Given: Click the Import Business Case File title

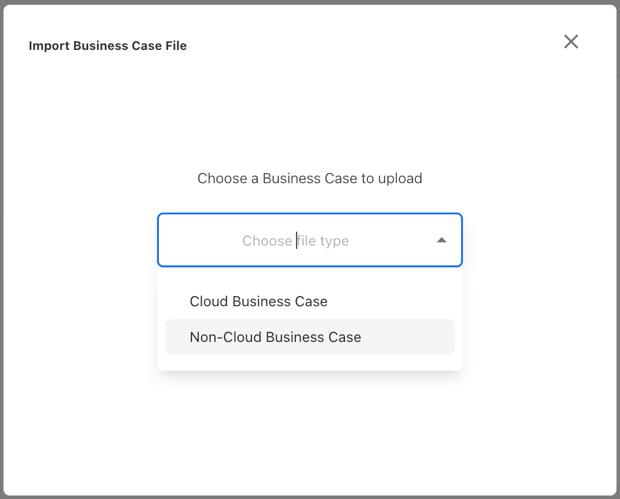Looking at the screenshot, I should point(107,45).
